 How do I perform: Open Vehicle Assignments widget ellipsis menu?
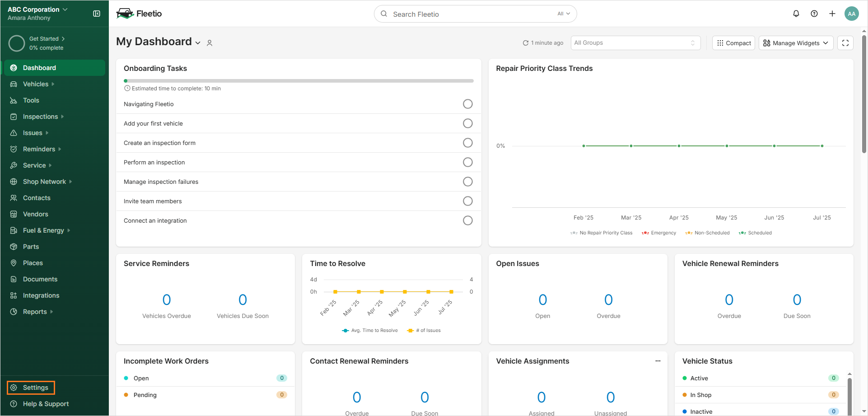point(658,361)
